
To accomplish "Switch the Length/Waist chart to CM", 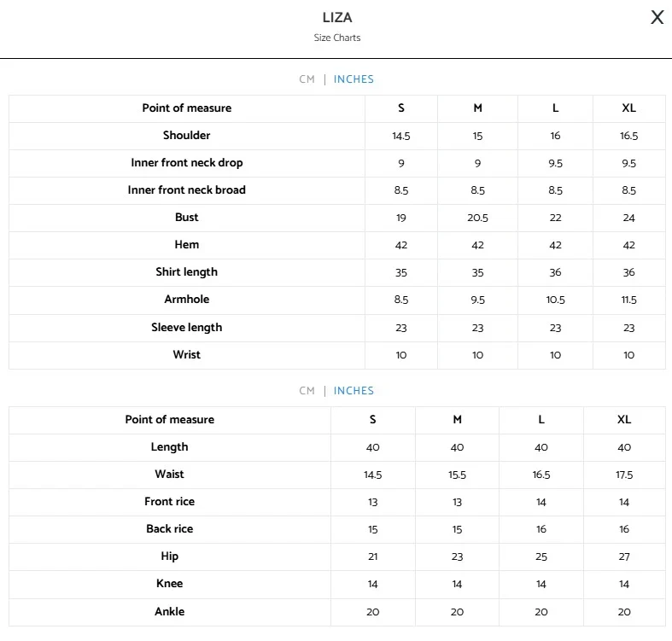I will 307,391.
